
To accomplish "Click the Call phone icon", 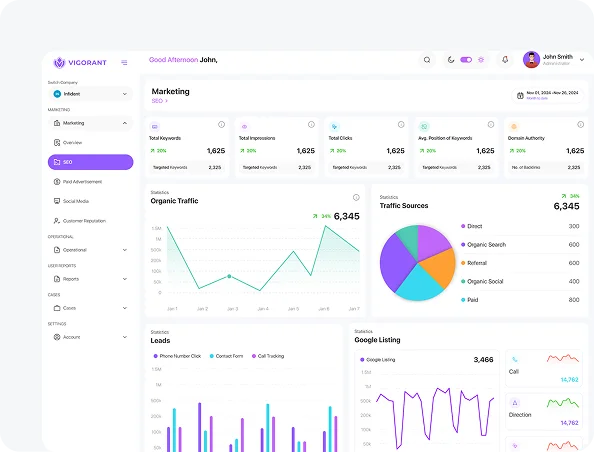I will pyautogui.click(x=514, y=359).
